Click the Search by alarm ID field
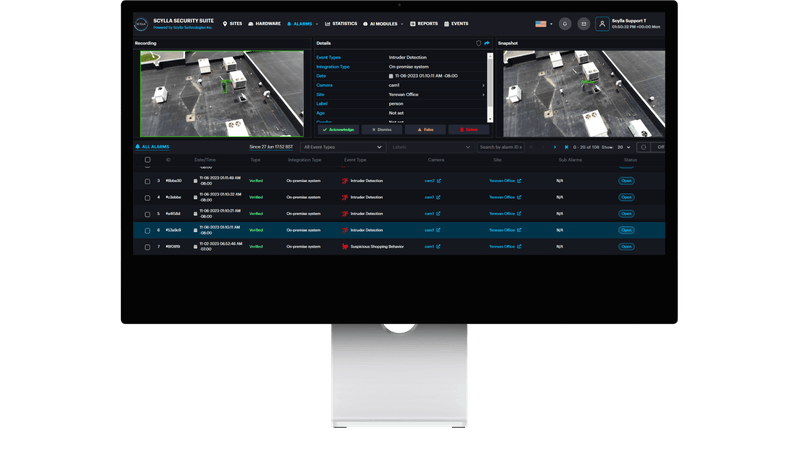 [x=501, y=147]
